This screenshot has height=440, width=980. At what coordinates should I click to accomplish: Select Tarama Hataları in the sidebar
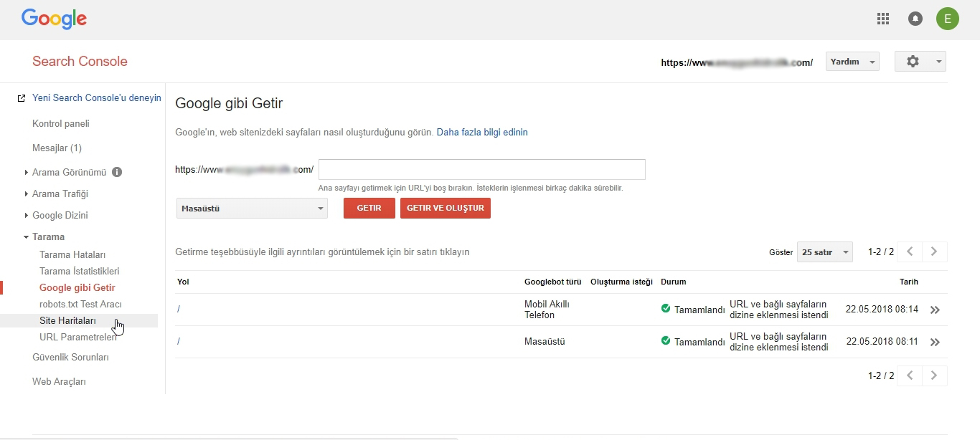tap(72, 254)
